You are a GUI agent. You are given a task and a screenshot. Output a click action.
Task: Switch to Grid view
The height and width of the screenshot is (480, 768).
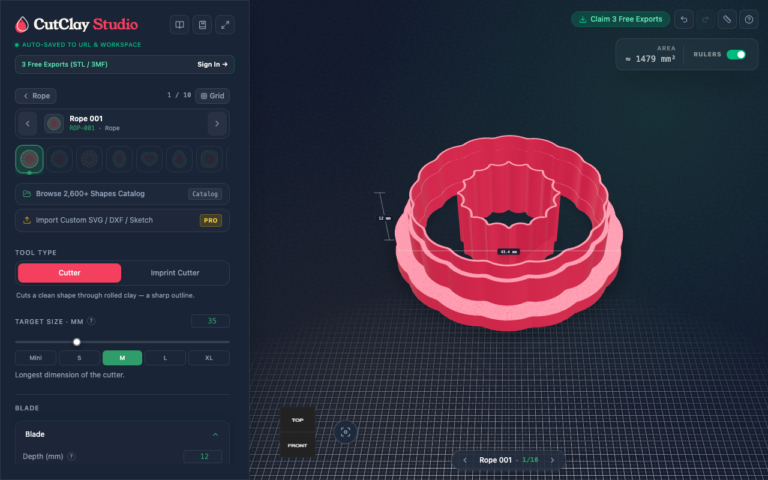click(212, 96)
